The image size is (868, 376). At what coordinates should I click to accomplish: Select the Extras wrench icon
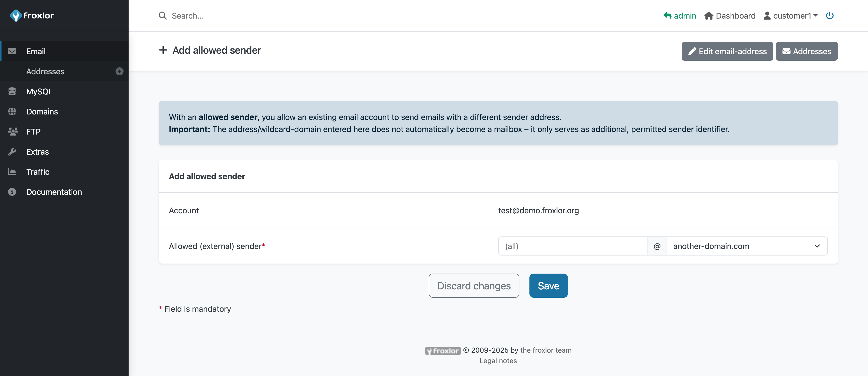[x=13, y=151]
